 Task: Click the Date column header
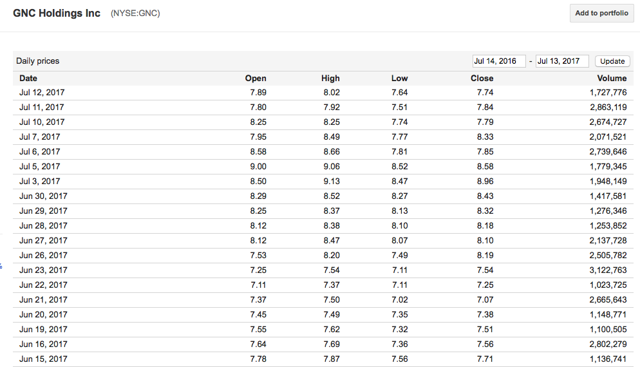click(x=28, y=78)
